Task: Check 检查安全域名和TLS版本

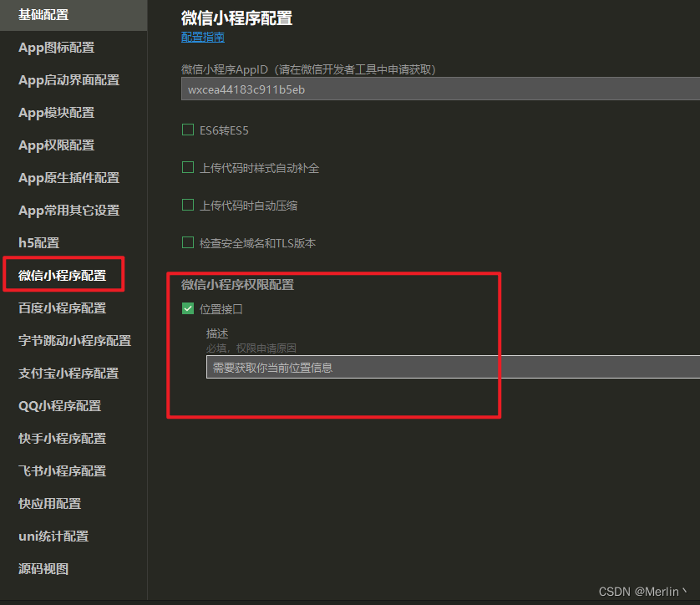Action: pyautogui.click(x=188, y=242)
